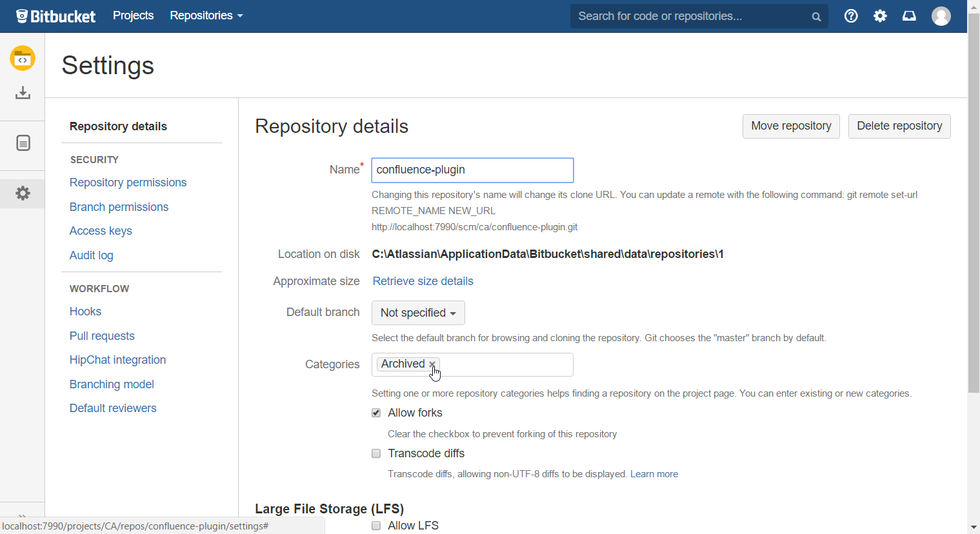Open the Default branch dropdown
Screen dimensions: 980x534
417,313
